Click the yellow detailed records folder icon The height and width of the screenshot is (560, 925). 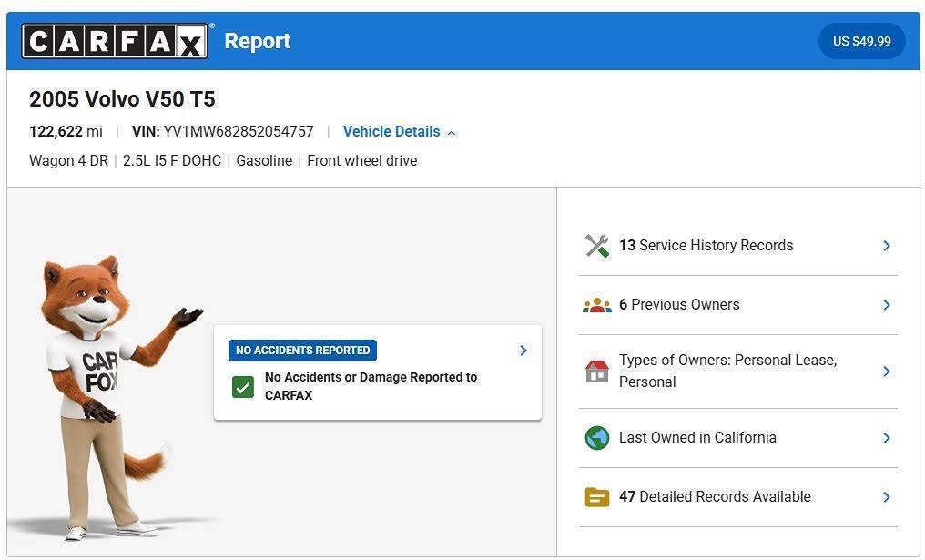597,497
